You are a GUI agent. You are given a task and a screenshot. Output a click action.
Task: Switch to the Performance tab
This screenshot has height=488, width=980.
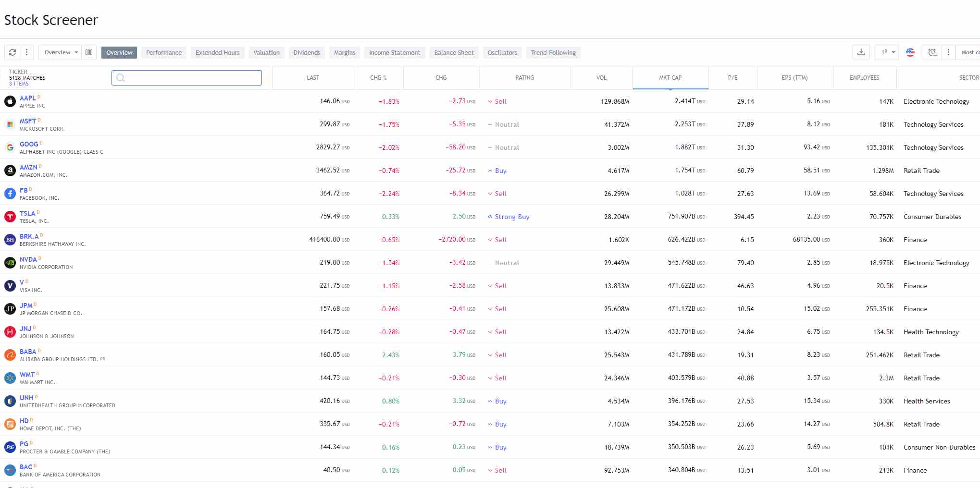[x=164, y=52]
